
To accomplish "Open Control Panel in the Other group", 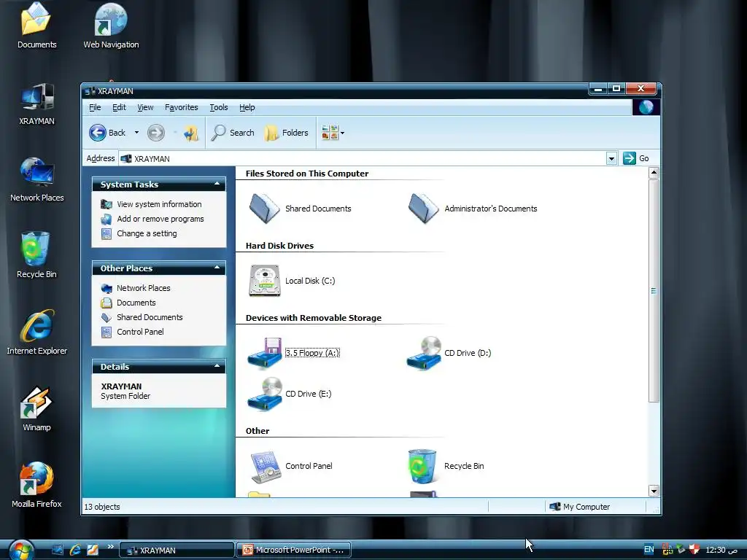I will pos(265,466).
